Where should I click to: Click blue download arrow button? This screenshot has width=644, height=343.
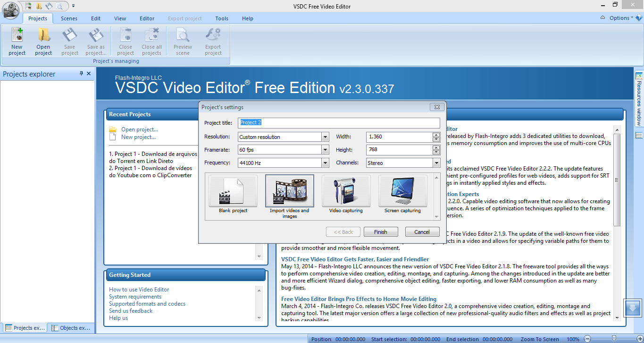tap(633, 309)
